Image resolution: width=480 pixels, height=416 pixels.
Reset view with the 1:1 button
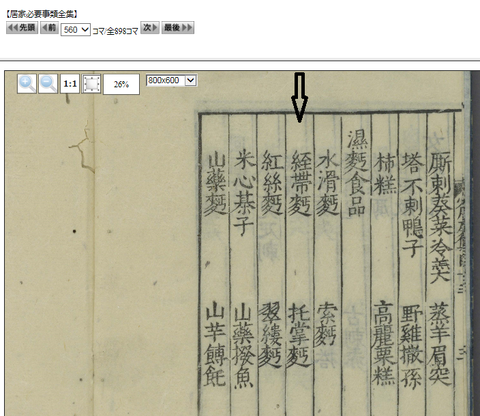(x=70, y=84)
